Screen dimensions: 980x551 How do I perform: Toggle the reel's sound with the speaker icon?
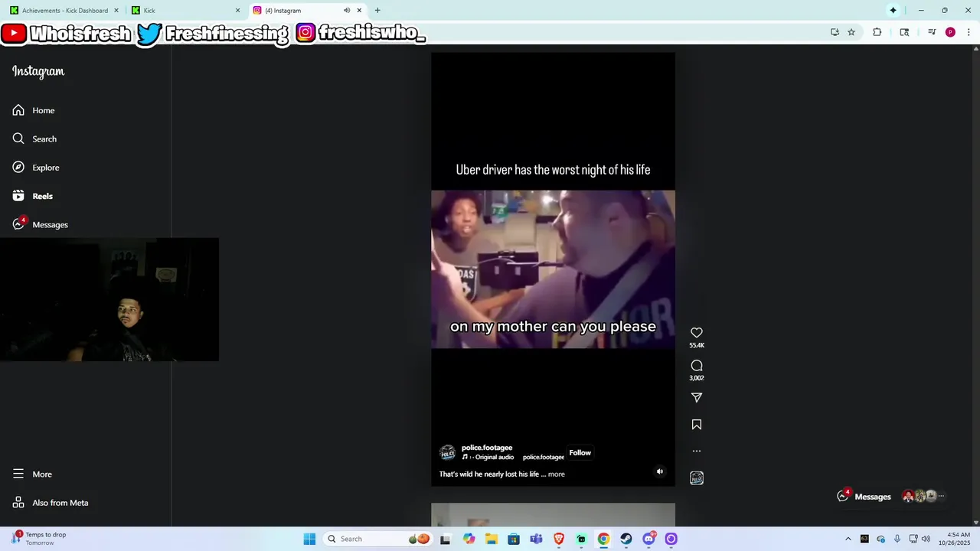[660, 471]
